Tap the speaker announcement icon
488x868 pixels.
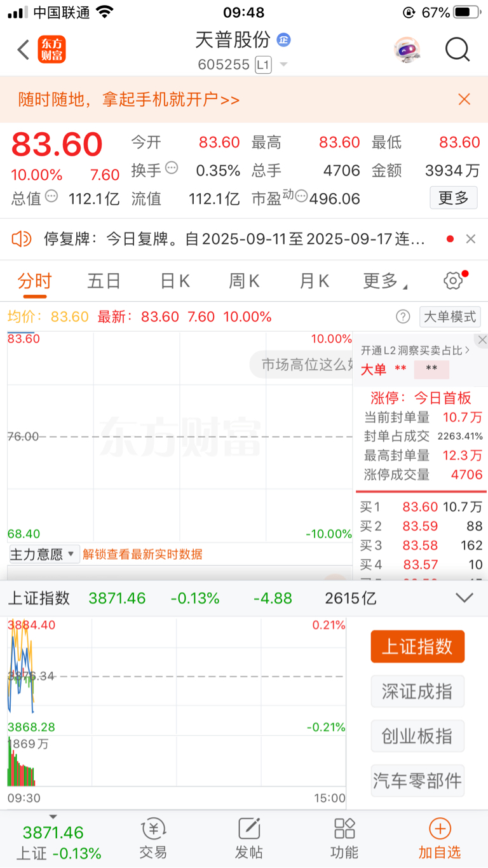(22, 239)
